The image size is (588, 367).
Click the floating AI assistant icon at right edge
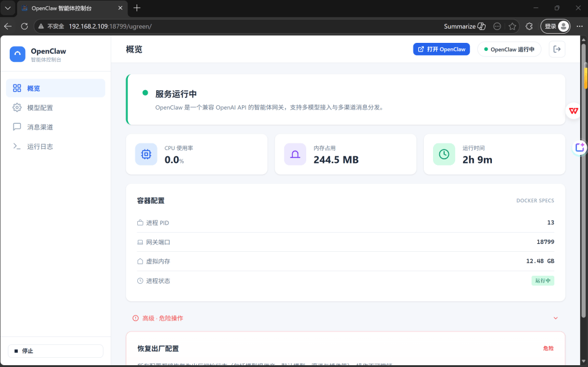580,148
